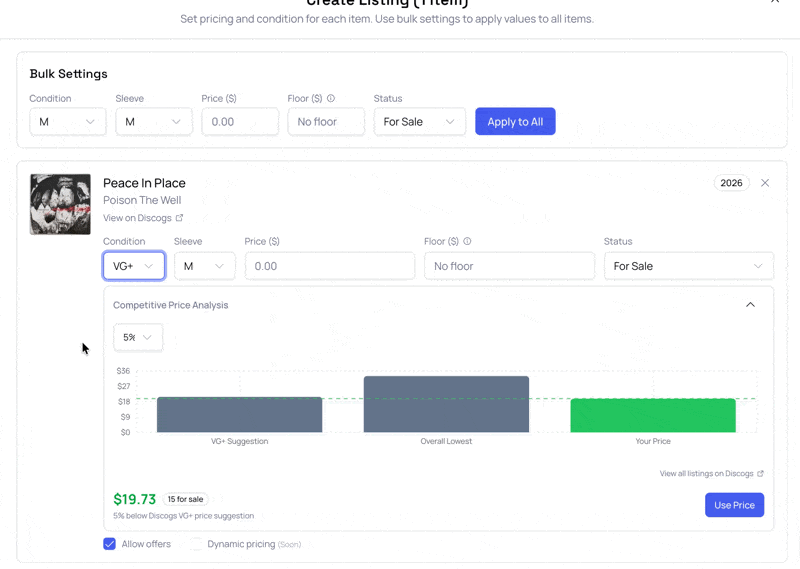
Task: Click bulk Price input field
Action: click(x=240, y=122)
